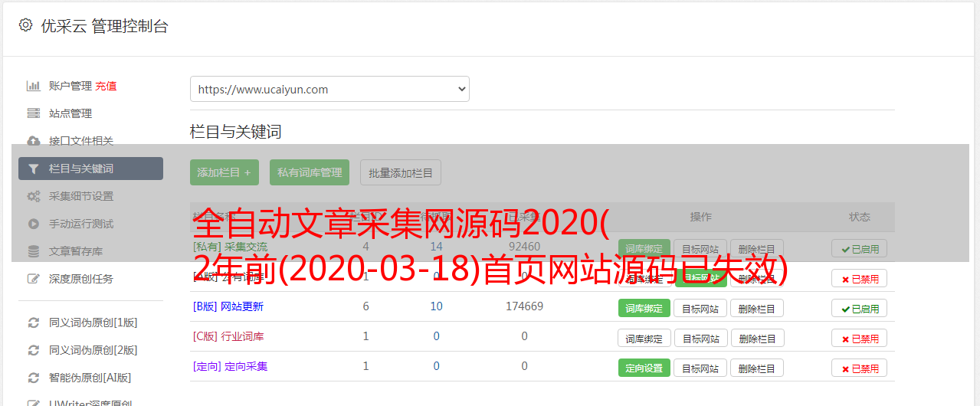This screenshot has width=980, height=406.
Task: Toggle 已禁用 status of [A版] second row
Action: pyautogui.click(x=860, y=278)
